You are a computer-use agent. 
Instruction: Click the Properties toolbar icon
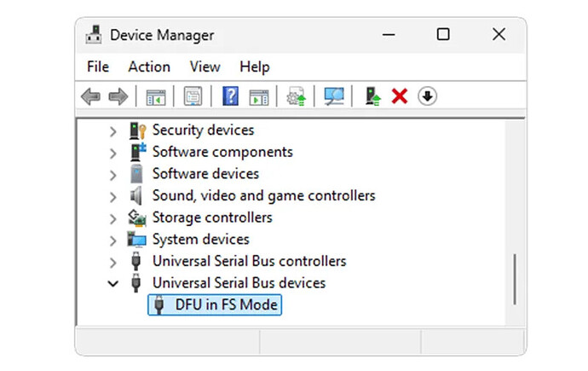pos(193,97)
